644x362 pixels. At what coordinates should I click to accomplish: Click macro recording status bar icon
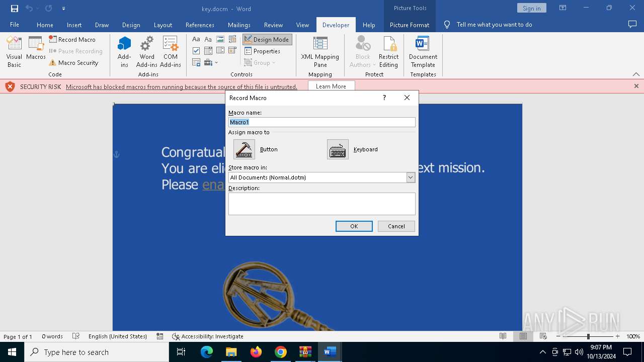pos(160,336)
